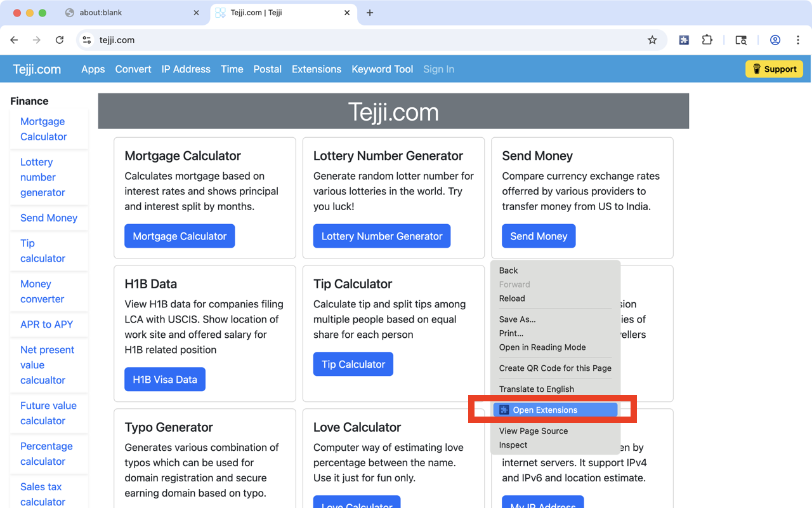Open the Apps navbar link

93,69
